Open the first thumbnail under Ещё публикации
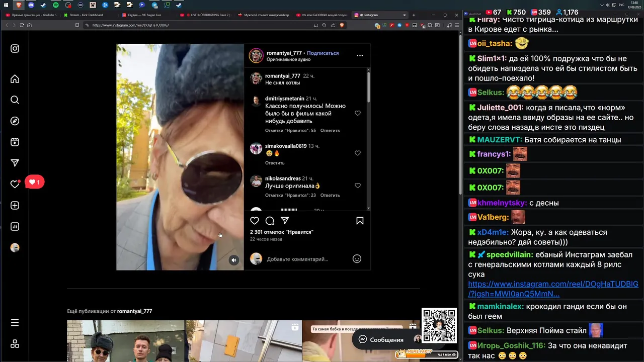The width and height of the screenshot is (644, 362). 126,341
